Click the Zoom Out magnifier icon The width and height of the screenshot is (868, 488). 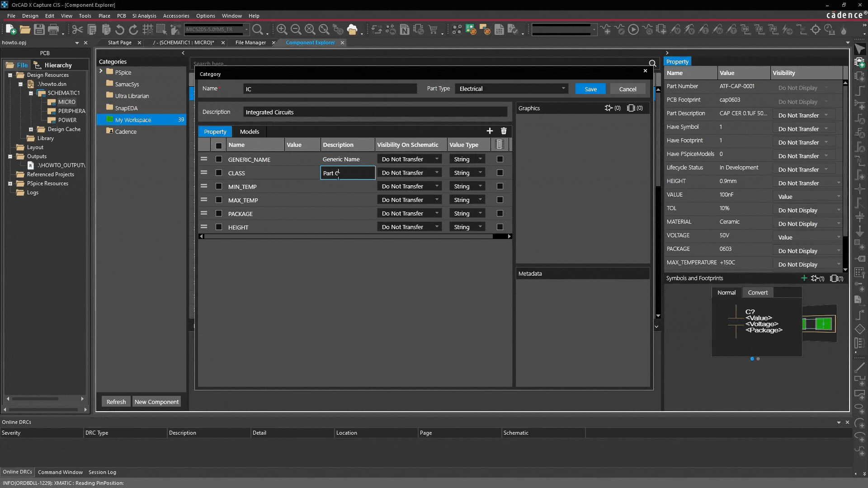coord(296,30)
